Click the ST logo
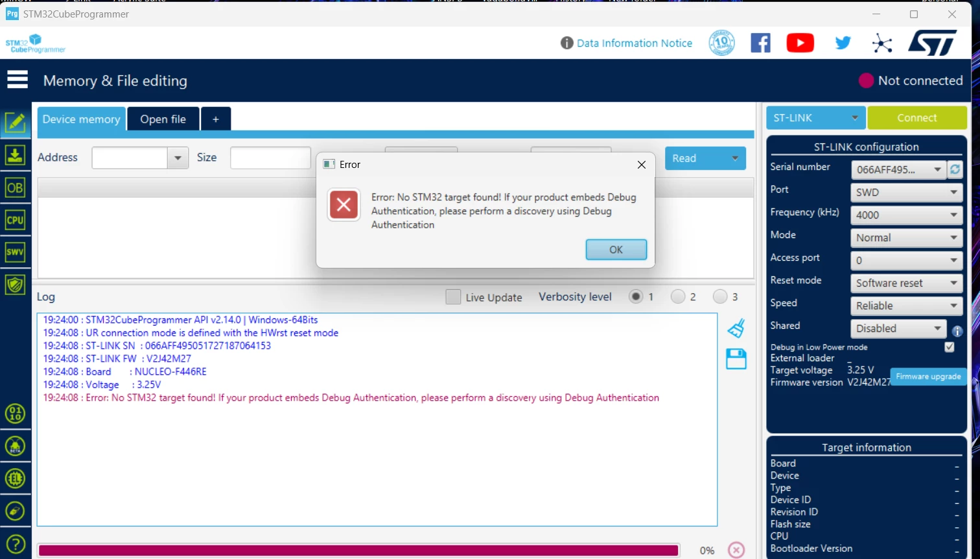980x559 pixels. coord(932,43)
